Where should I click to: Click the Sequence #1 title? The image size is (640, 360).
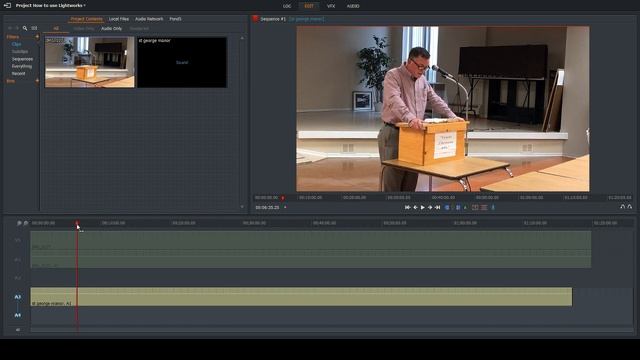(x=273, y=19)
